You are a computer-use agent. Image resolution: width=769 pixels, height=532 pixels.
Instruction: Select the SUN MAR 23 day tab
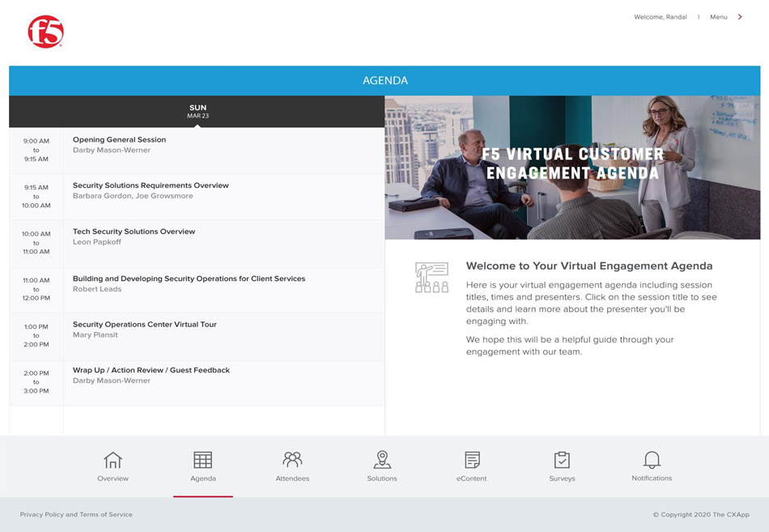(x=198, y=112)
